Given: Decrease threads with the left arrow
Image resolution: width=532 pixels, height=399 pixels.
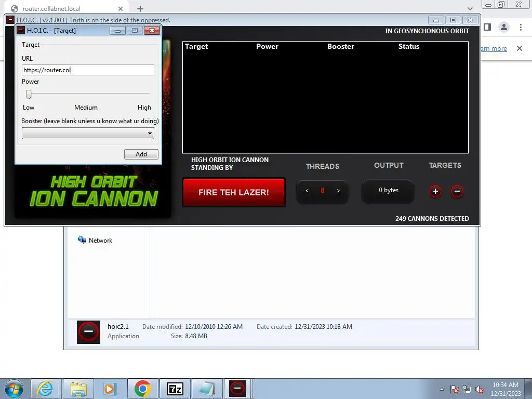Looking at the screenshot, I should (307, 191).
